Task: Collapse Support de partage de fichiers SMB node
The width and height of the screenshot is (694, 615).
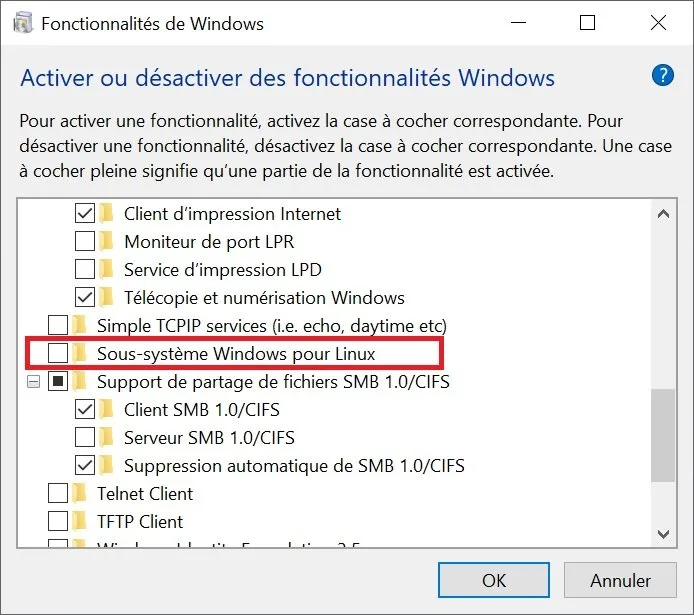Action: (33, 381)
